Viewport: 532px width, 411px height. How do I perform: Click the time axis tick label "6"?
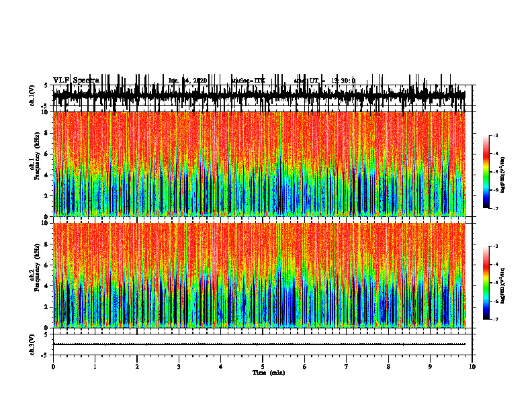[305, 367]
